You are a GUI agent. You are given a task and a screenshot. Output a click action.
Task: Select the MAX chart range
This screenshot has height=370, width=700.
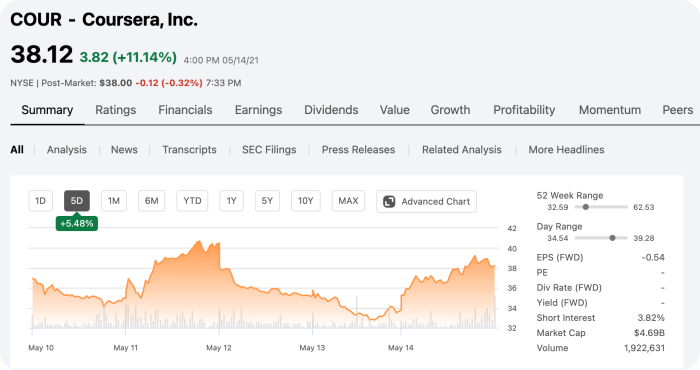point(348,201)
